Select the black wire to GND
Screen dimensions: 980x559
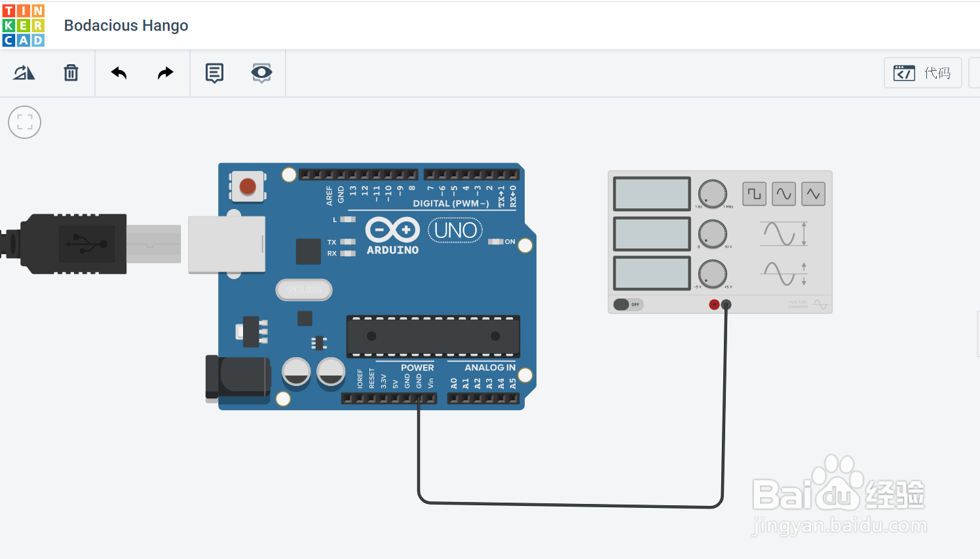point(570,505)
